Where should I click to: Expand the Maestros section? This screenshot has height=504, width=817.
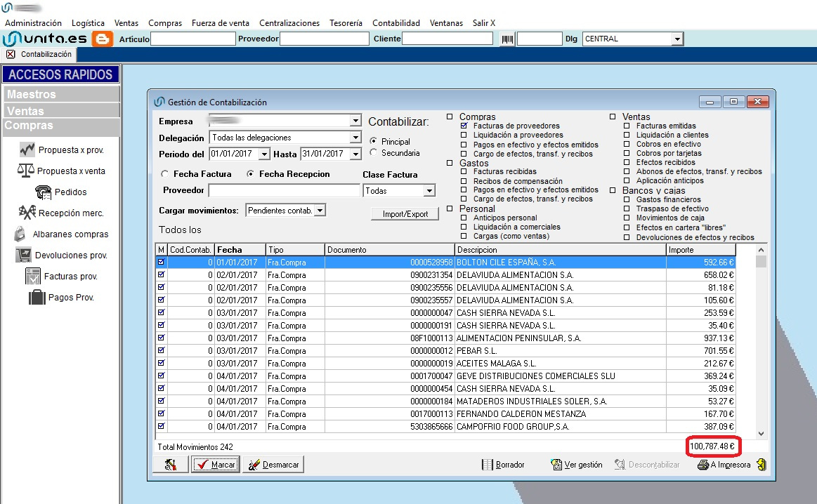point(61,94)
